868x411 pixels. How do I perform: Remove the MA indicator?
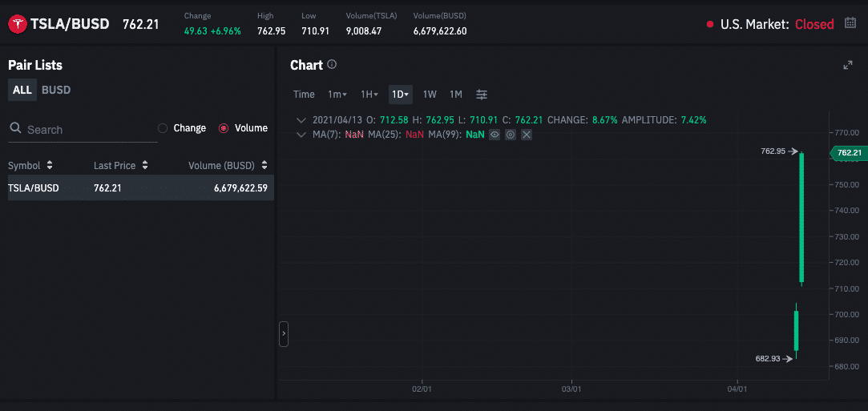527,135
